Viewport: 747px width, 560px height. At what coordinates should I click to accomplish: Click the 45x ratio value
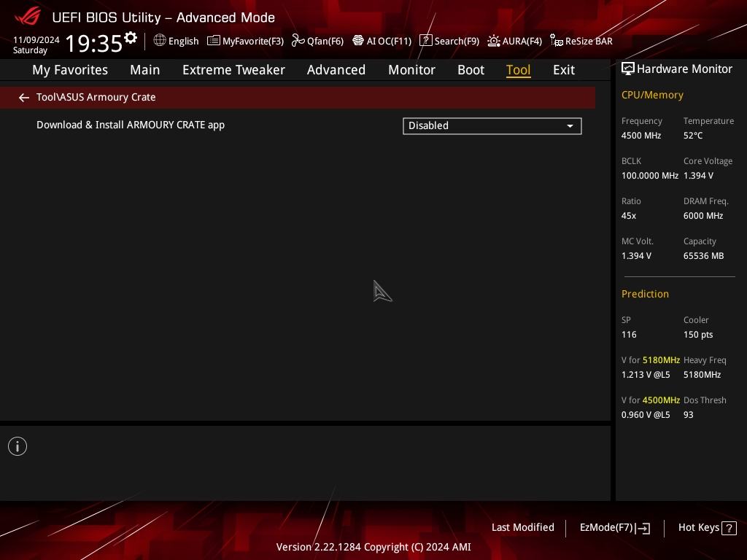[628, 216]
